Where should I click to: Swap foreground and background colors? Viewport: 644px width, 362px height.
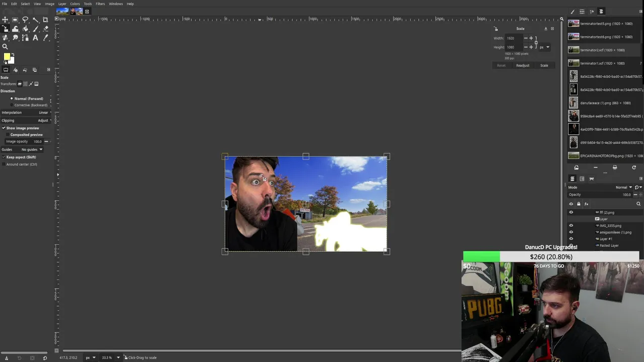tap(13, 54)
